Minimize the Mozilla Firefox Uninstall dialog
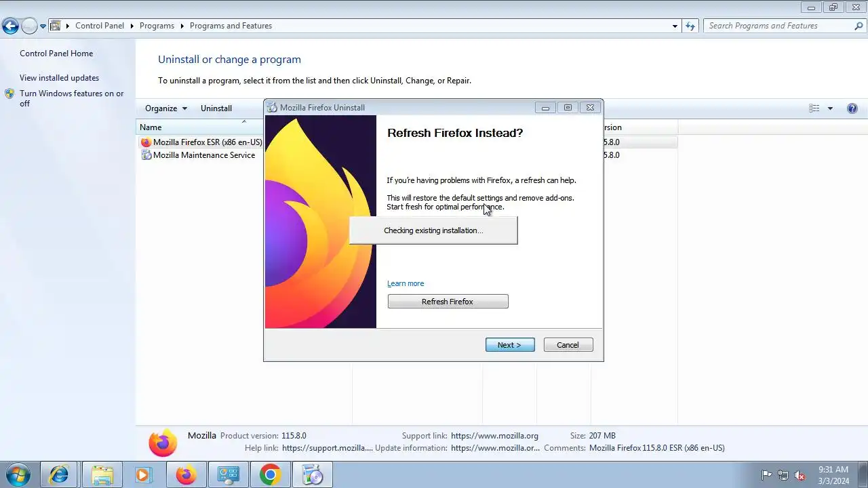 coord(545,108)
